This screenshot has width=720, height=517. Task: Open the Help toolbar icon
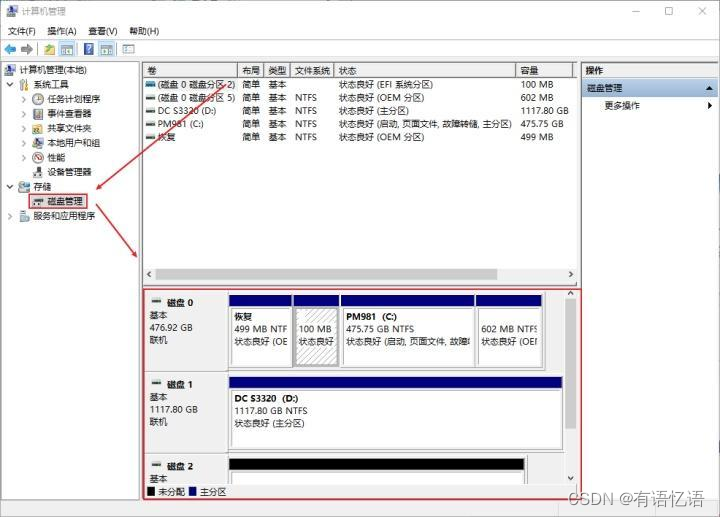click(x=89, y=49)
